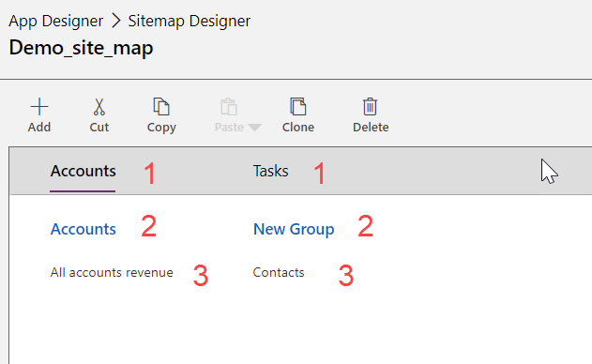
Task: Select the Contacts subarea
Action: (x=279, y=273)
